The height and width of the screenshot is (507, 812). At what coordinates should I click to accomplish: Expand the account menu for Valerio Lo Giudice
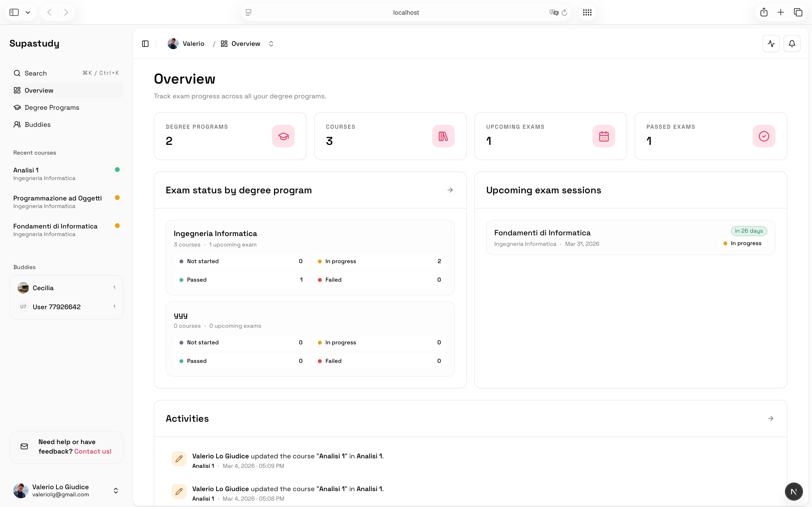click(116, 490)
